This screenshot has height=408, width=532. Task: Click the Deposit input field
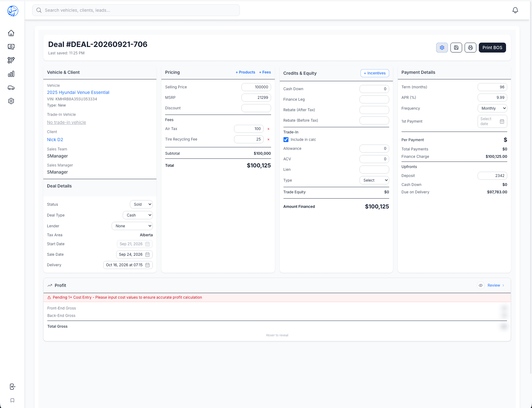click(492, 176)
